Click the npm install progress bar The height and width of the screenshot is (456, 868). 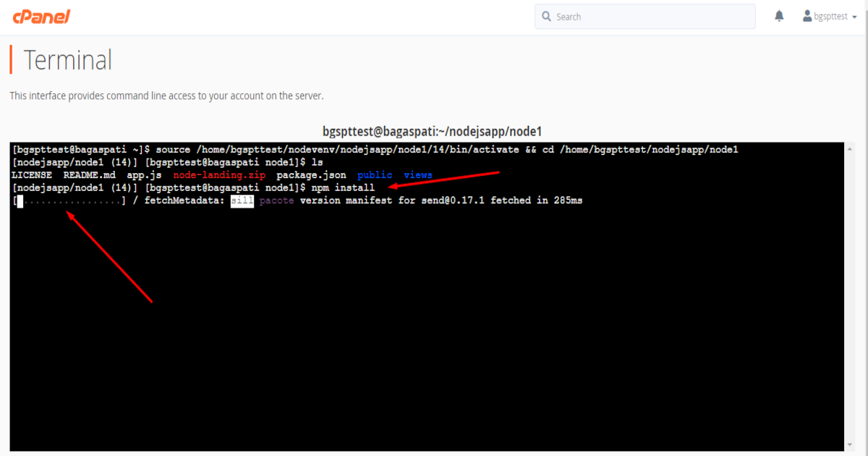(x=69, y=201)
